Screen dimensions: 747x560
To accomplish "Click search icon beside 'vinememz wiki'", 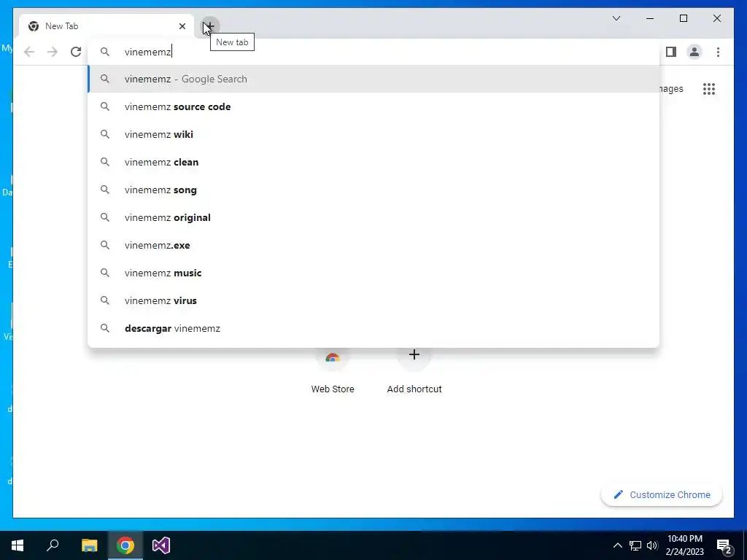I will pos(105,134).
